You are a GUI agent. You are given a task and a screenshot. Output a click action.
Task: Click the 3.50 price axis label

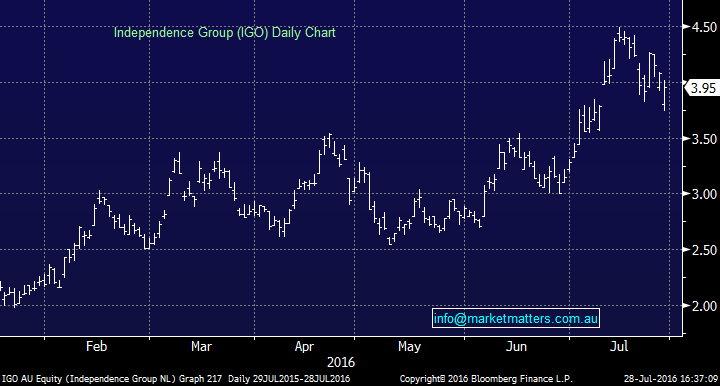point(704,139)
